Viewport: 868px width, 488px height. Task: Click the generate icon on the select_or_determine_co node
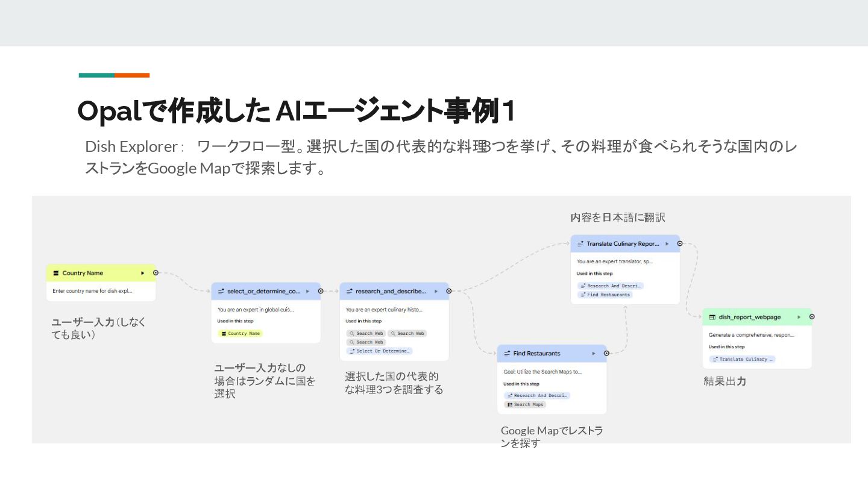coord(221,291)
